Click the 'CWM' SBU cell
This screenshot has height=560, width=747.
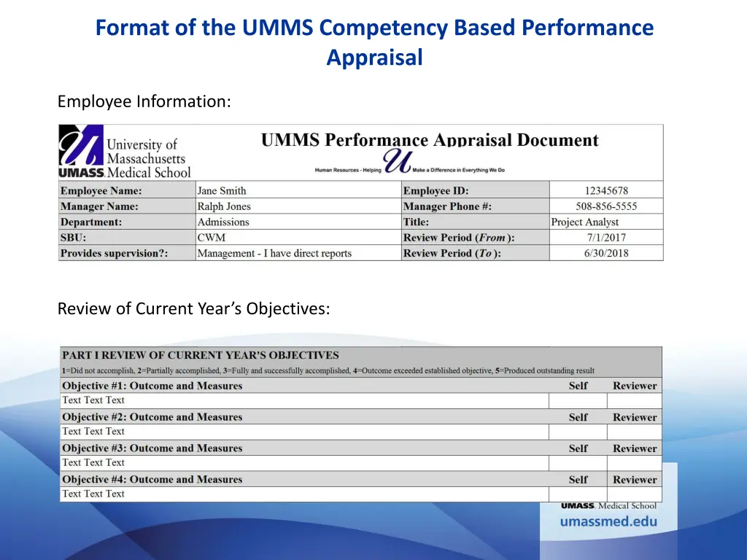[x=298, y=238]
